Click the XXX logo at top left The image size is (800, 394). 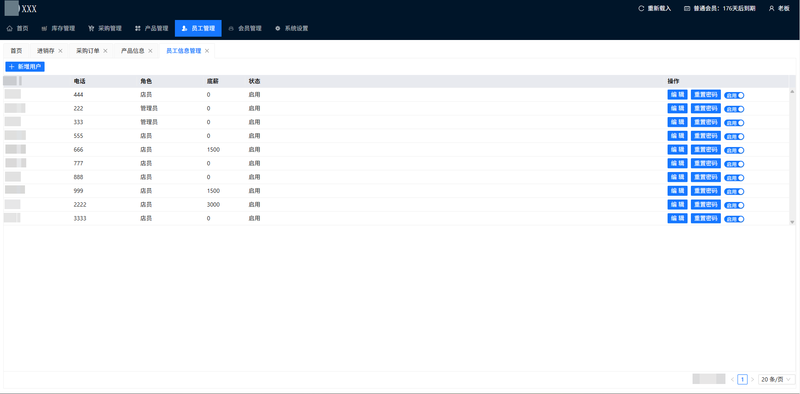(21, 9)
